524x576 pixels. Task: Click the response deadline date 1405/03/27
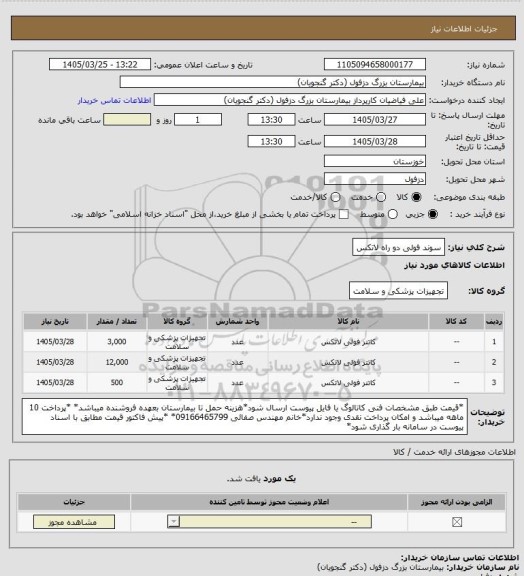[x=375, y=120]
